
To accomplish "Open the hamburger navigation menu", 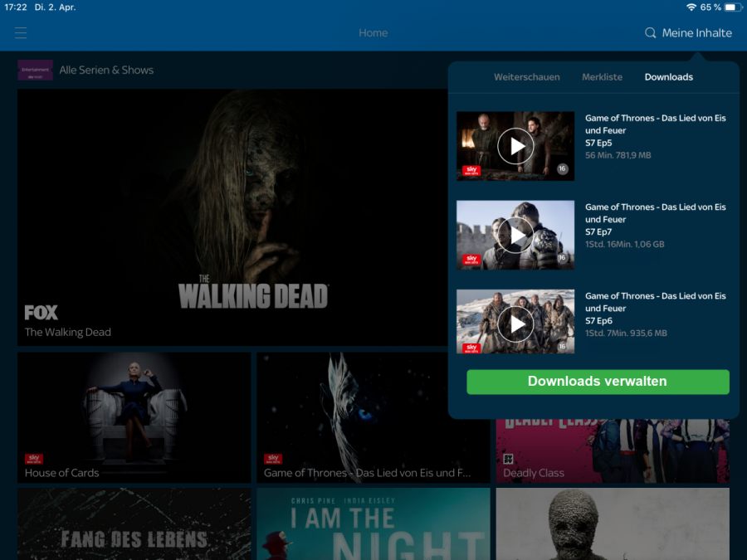I will coord(21,33).
